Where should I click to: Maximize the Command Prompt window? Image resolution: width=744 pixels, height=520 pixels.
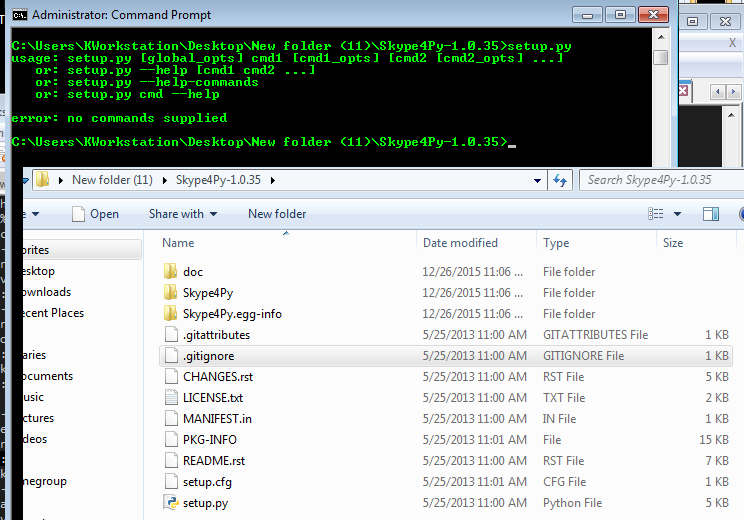[x=620, y=15]
